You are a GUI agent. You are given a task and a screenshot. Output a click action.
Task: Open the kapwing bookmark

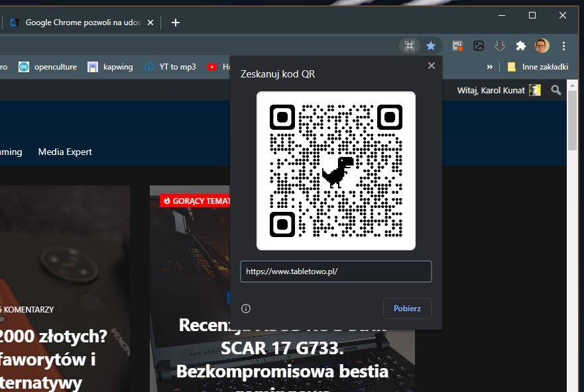[x=110, y=67]
